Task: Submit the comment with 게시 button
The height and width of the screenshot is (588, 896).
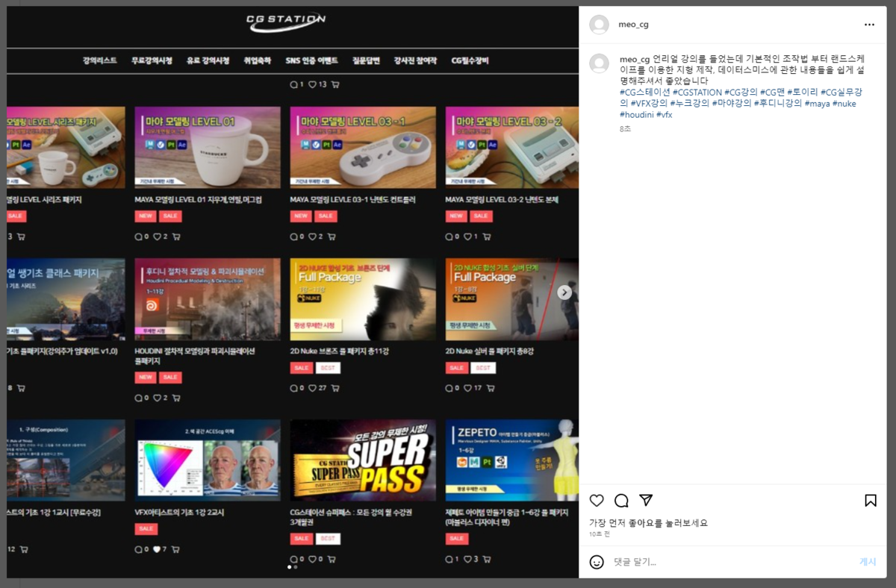Action: coord(868,562)
